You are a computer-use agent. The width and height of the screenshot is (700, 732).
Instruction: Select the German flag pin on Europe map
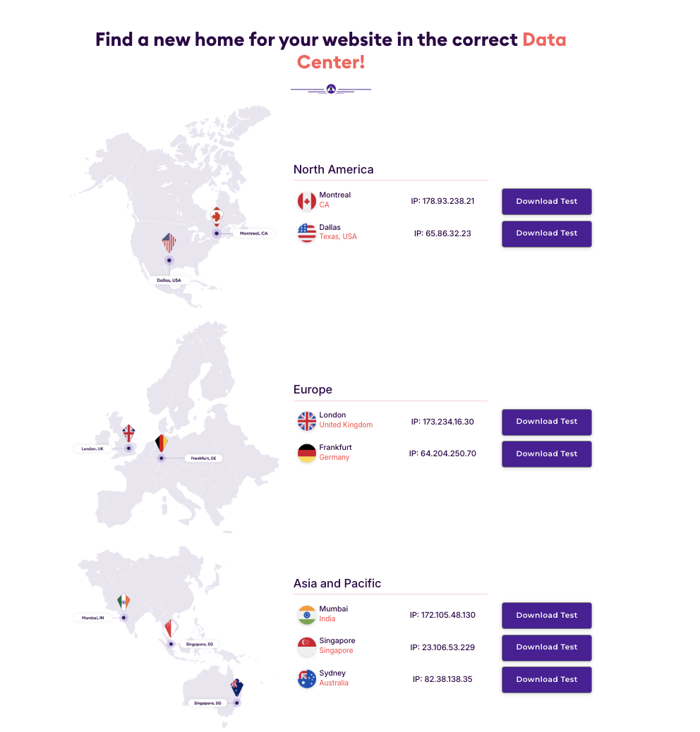click(x=162, y=443)
